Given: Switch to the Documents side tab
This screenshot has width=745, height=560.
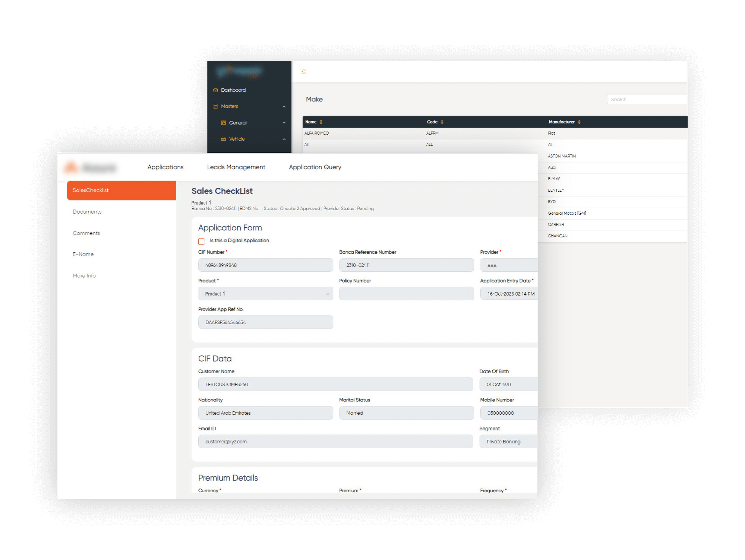Looking at the screenshot, I should [x=87, y=212].
